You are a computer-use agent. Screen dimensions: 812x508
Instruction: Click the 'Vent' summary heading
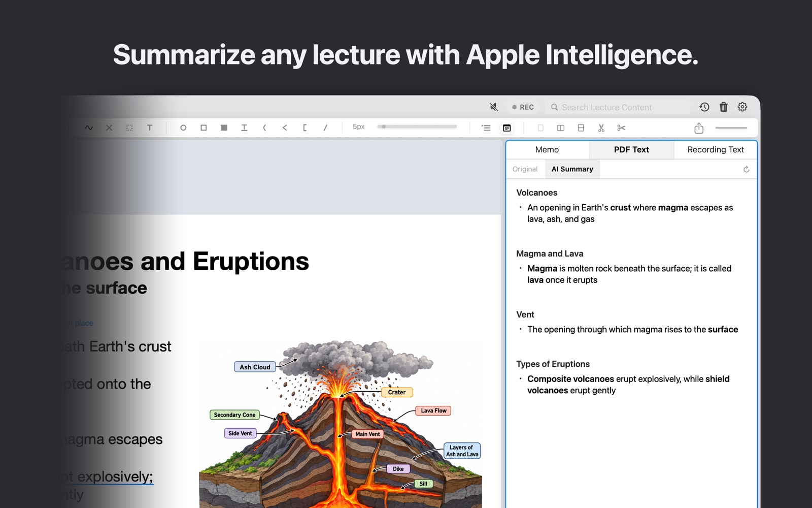(525, 314)
